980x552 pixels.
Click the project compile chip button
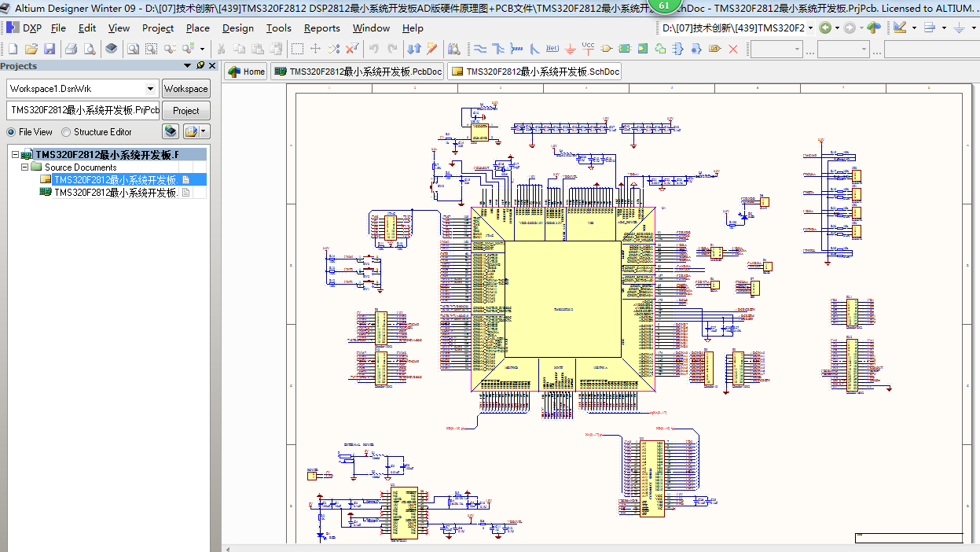[x=171, y=131]
